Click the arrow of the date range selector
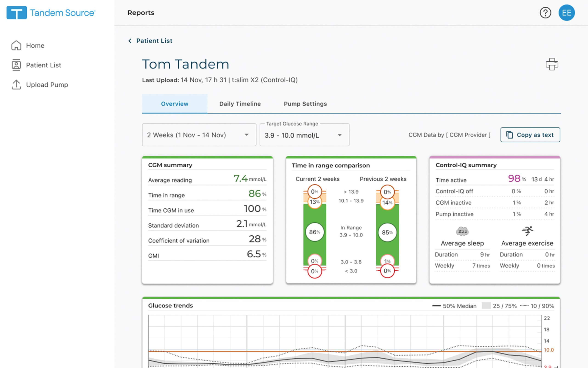The height and width of the screenshot is (368, 588). 246,135
